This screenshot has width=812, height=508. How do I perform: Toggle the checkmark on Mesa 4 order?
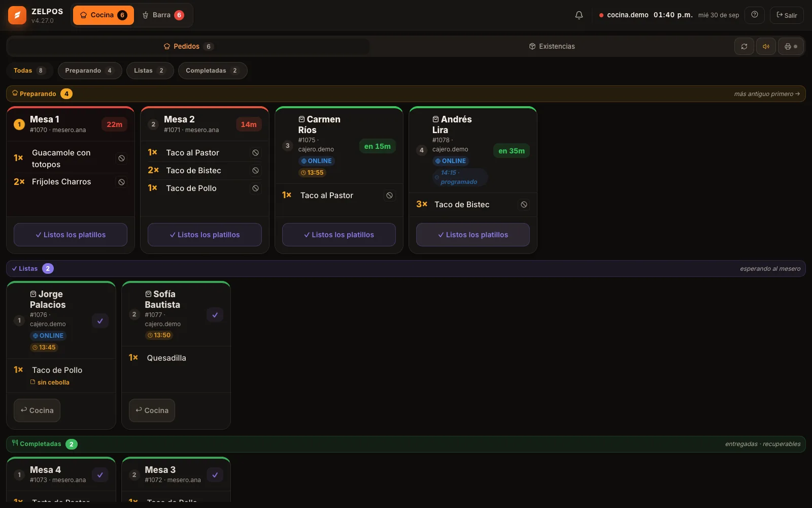point(100,475)
